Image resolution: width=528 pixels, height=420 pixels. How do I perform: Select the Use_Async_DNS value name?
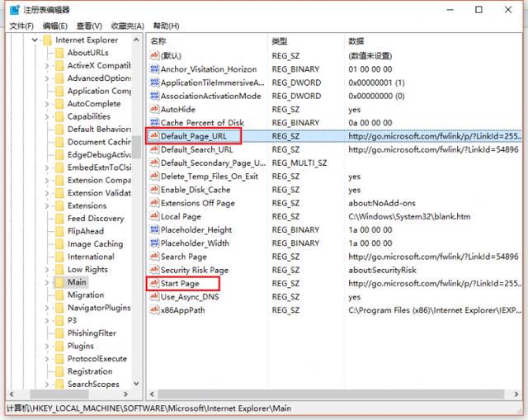(190, 297)
